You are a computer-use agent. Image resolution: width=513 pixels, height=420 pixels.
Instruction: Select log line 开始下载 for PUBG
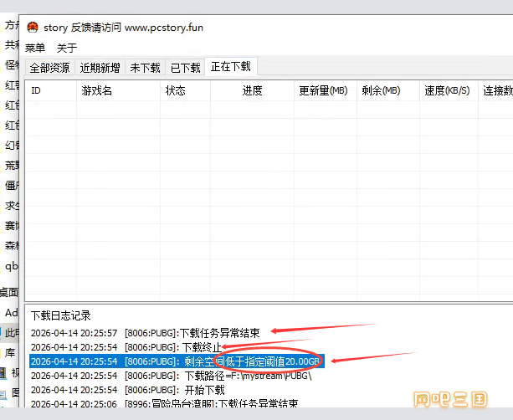pos(127,390)
